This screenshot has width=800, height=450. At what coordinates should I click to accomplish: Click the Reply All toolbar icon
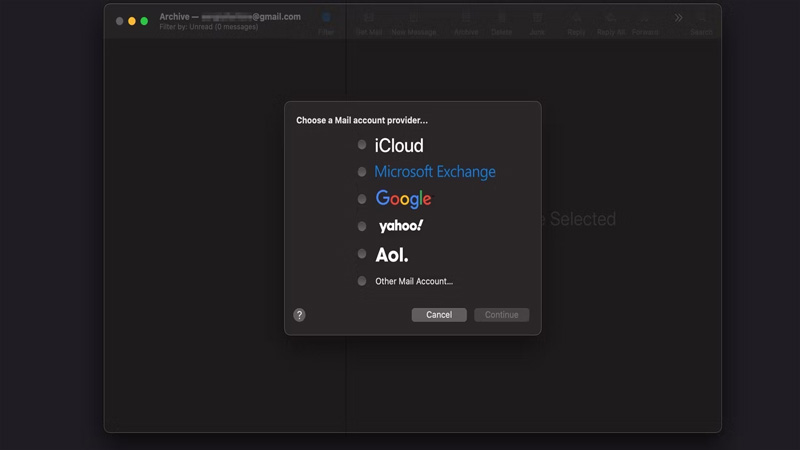(610, 19)
